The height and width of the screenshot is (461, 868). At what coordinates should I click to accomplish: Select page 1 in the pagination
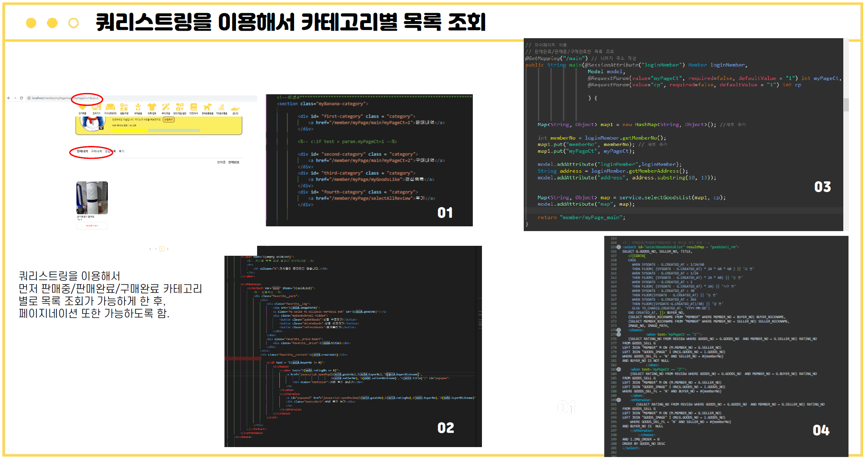point(156,249)
